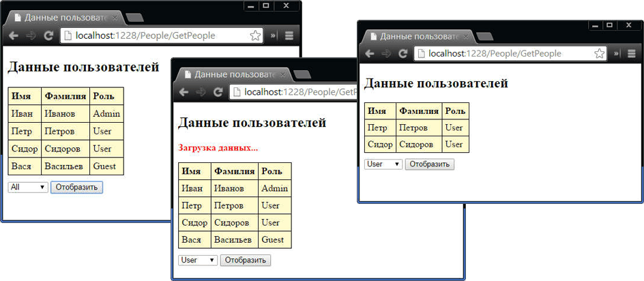This screenshot has height=281, width=644.
Task: Click extensions overflow chevron in left window
Action: point(274,35)
